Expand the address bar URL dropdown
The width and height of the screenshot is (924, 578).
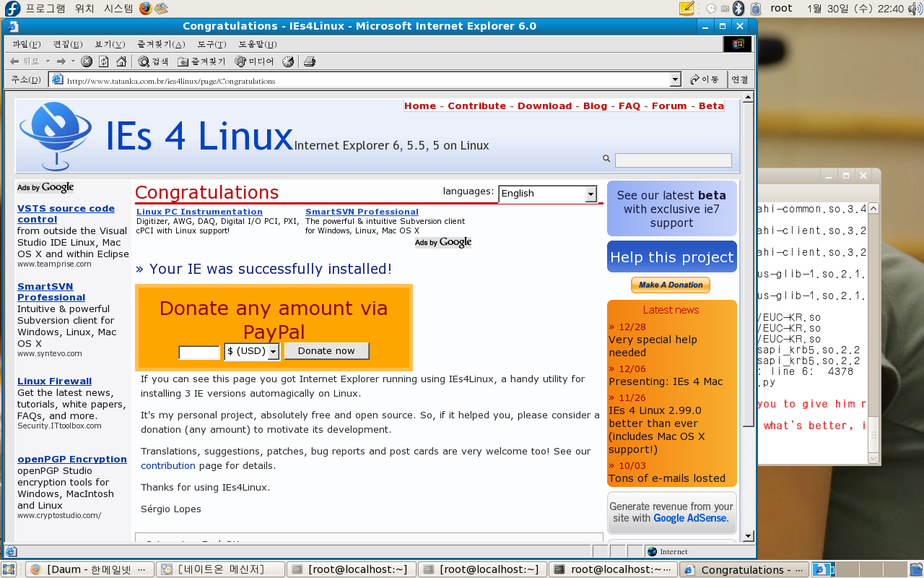[676, 79]
